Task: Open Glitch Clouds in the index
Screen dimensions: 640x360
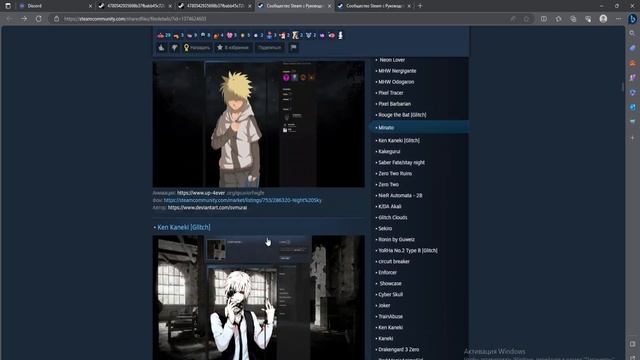Action: click(x=393, y=218)
